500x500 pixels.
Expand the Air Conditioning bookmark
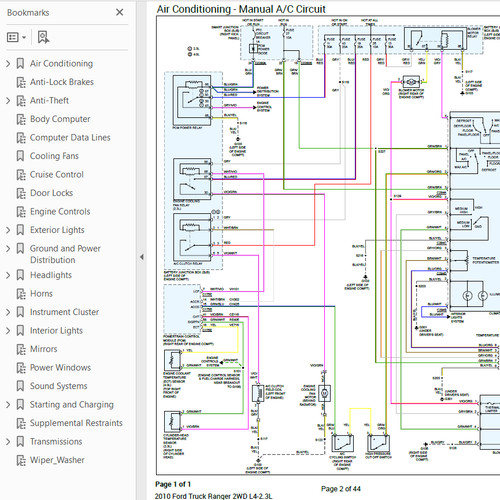click(8, 63)
